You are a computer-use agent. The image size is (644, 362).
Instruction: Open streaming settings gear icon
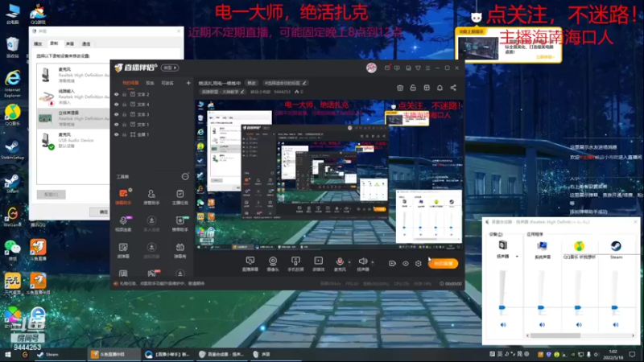click(418, 264)
